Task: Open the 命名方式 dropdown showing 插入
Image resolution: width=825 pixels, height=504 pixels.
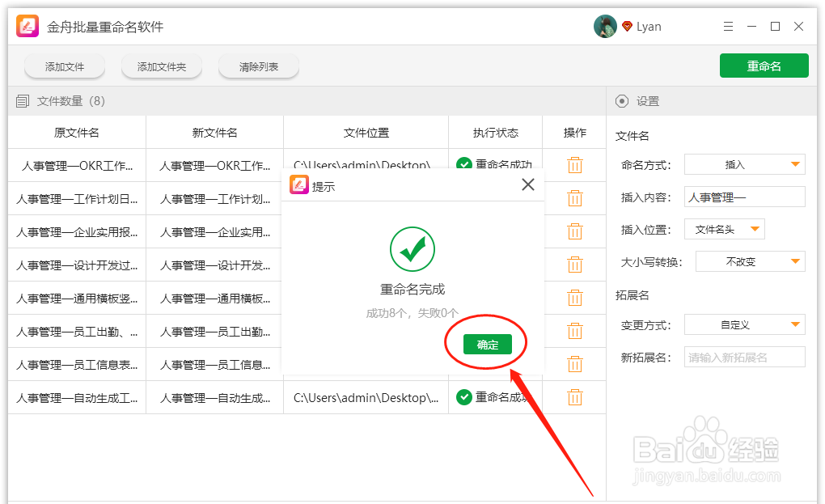Action: [x=744, y=164]
